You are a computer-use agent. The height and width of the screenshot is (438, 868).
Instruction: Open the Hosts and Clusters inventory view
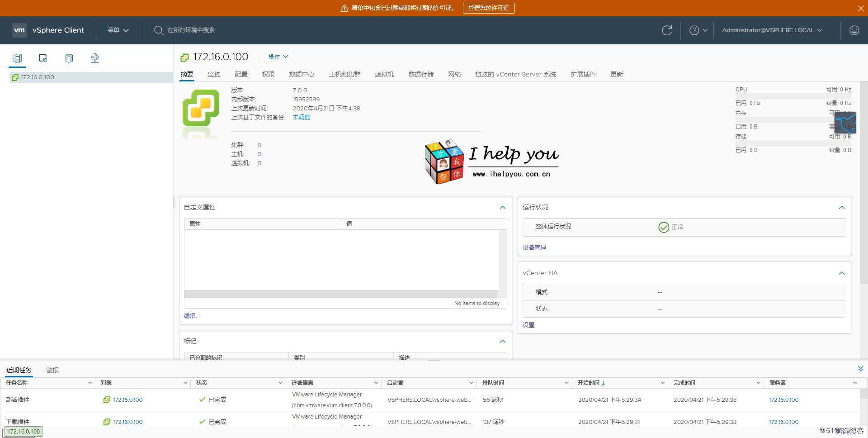pos(17,58)
